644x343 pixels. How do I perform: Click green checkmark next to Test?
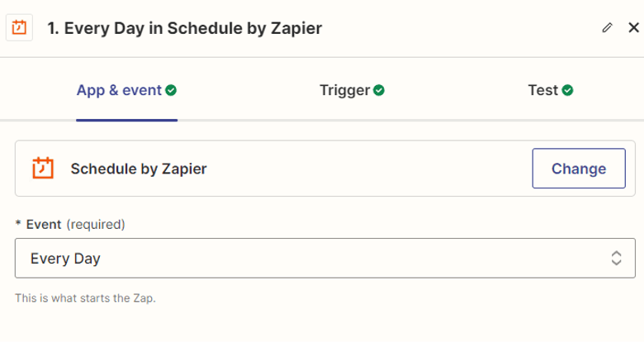coord(567,90)
